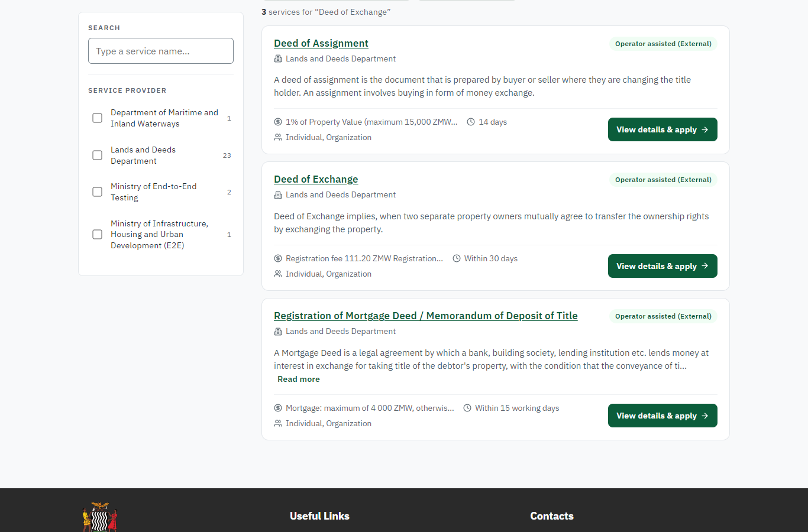Check the Ministry of End-to-End Testing checkbox
Screen dimensions: 808x532
pyautogui.click(x=98, y=192)
